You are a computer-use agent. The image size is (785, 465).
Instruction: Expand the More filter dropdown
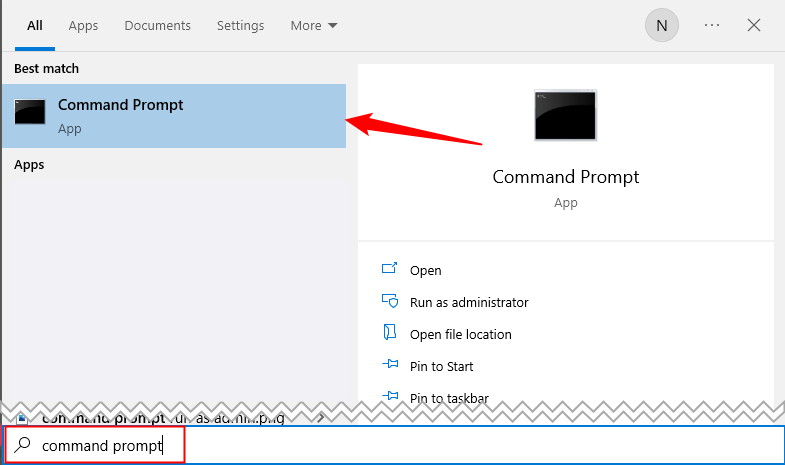pos(314,25)
